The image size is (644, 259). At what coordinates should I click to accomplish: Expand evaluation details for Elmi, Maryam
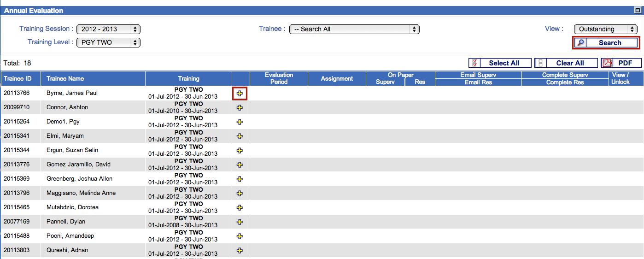240,136
